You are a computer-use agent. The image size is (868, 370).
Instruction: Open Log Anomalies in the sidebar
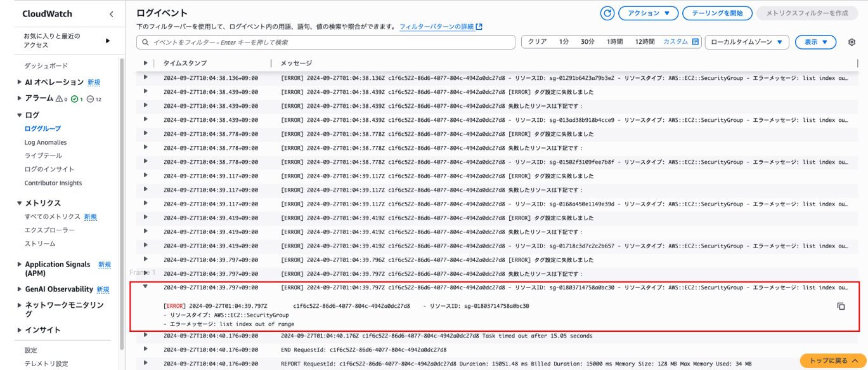coord(45,143)
